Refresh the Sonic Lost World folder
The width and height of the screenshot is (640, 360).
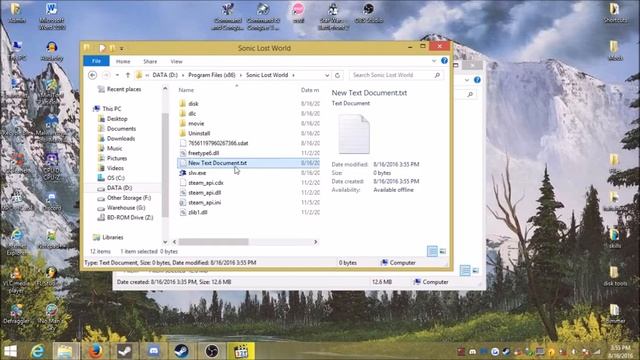point(338,75)
